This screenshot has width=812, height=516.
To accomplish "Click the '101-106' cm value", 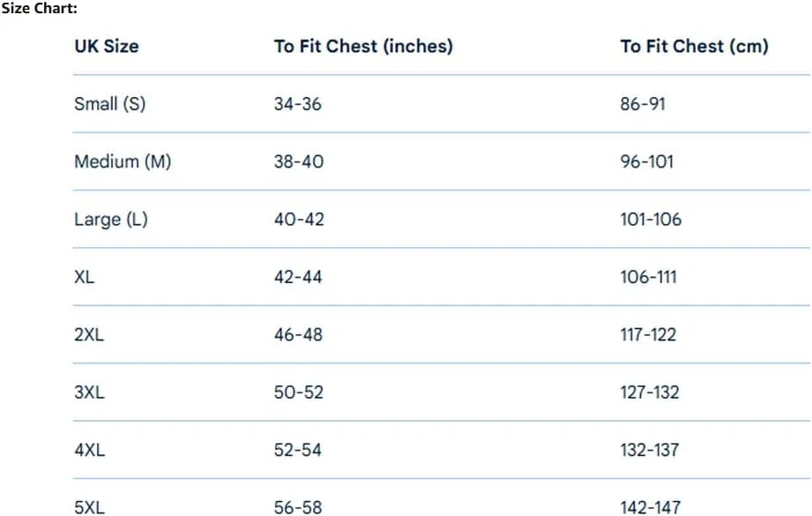I will (651, 220).
